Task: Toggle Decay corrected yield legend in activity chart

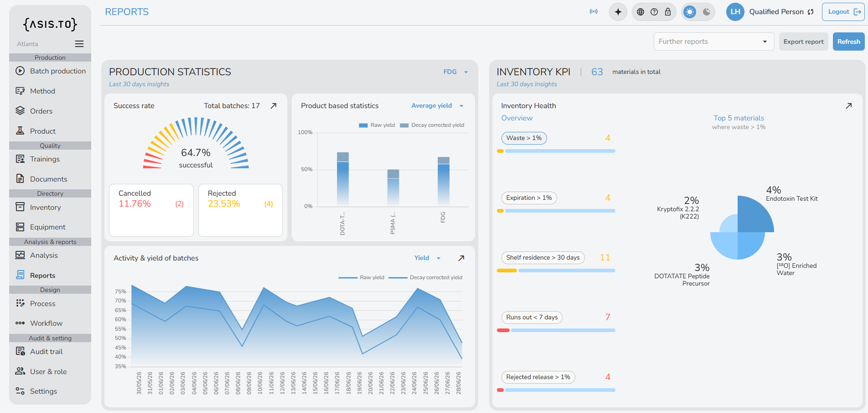Action: pyautogui.click(x=425, y=277)
